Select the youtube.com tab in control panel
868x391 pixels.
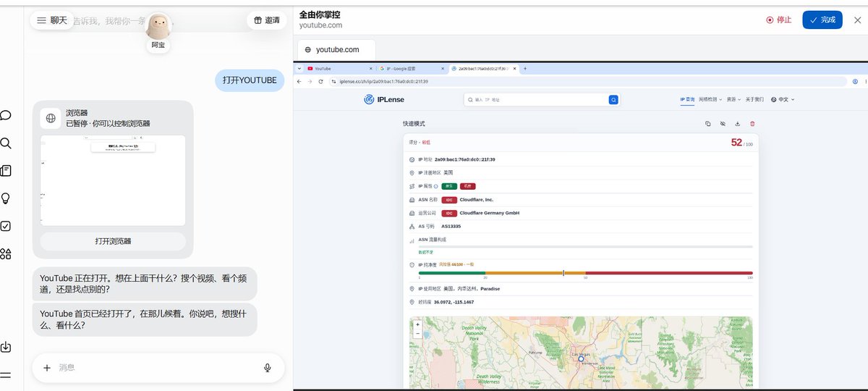tap(337, 50)
